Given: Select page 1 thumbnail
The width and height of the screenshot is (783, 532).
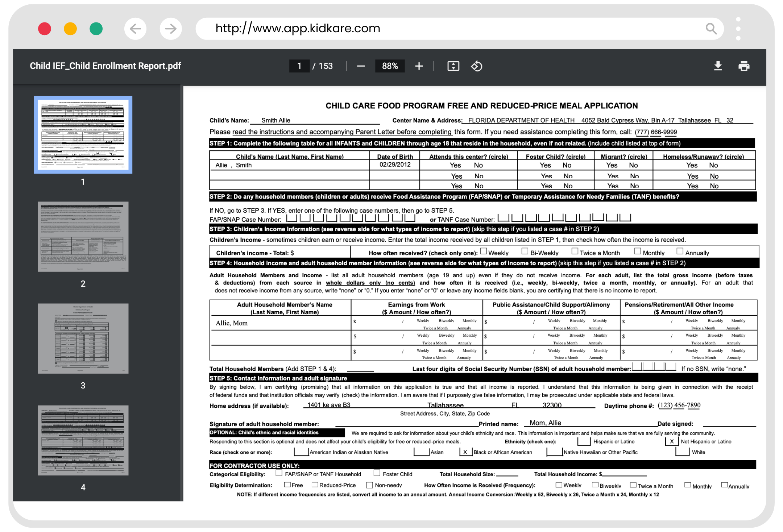Looking at the screenshot, I should coord(83,134).
